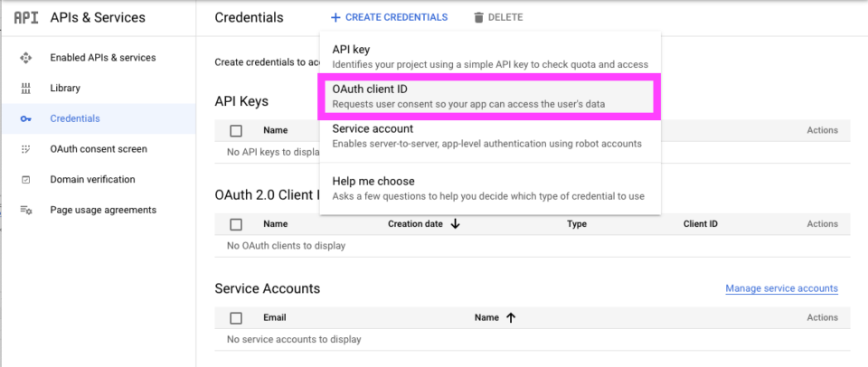Screen dimensions: 868x367
Task: Click the API logo icon beside APIs & Services
Action: (26, 18)
